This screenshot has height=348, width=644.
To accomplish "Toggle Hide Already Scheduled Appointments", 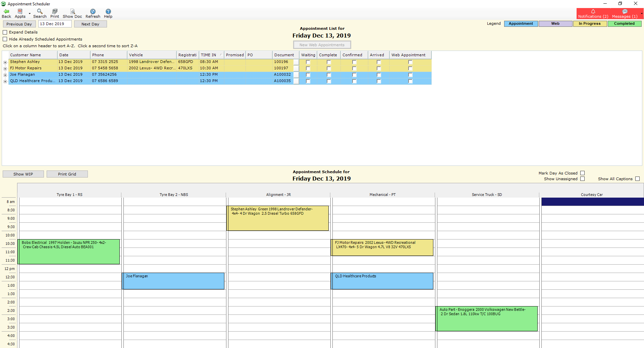I will point(5,39).
